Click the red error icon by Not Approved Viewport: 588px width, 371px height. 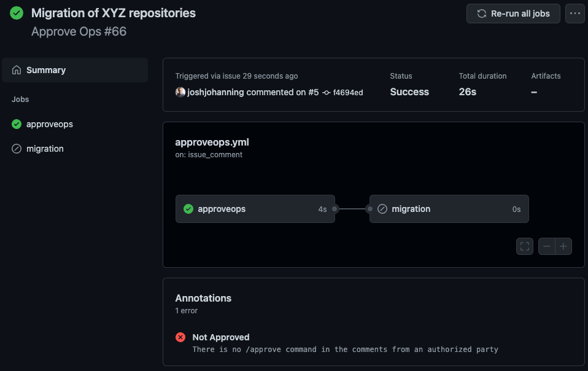click(180, 337)
